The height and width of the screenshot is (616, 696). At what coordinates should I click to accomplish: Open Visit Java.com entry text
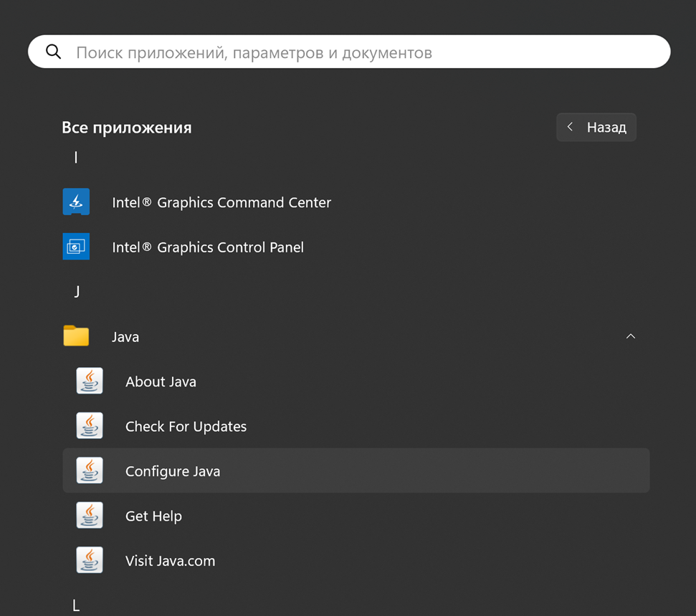[170, 561]
